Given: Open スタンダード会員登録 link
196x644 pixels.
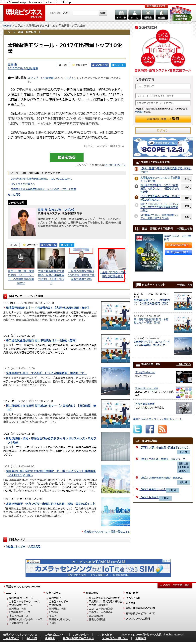Looking at the screenshot, I should tap(40, 78).
